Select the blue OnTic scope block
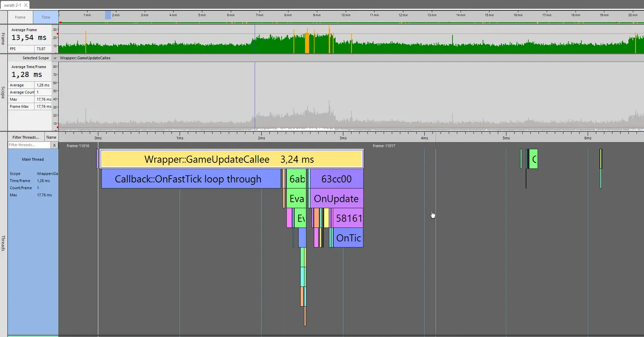 click(348, 238)
